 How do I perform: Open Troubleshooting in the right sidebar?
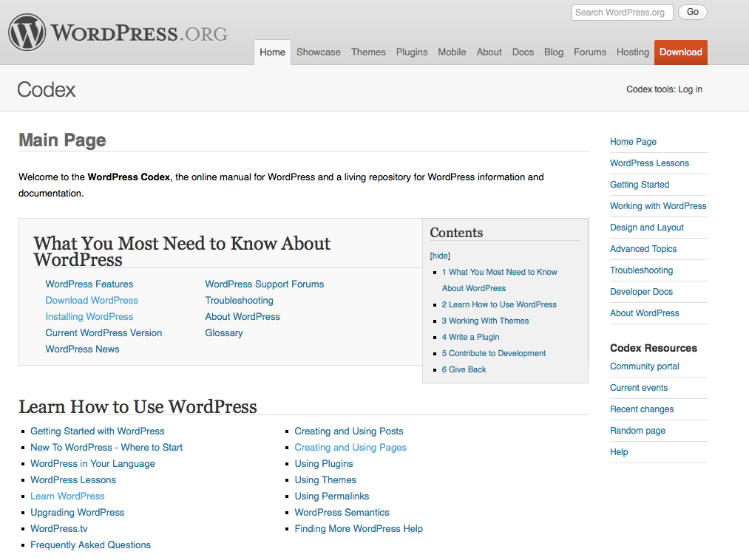click(x=642, y=270)
